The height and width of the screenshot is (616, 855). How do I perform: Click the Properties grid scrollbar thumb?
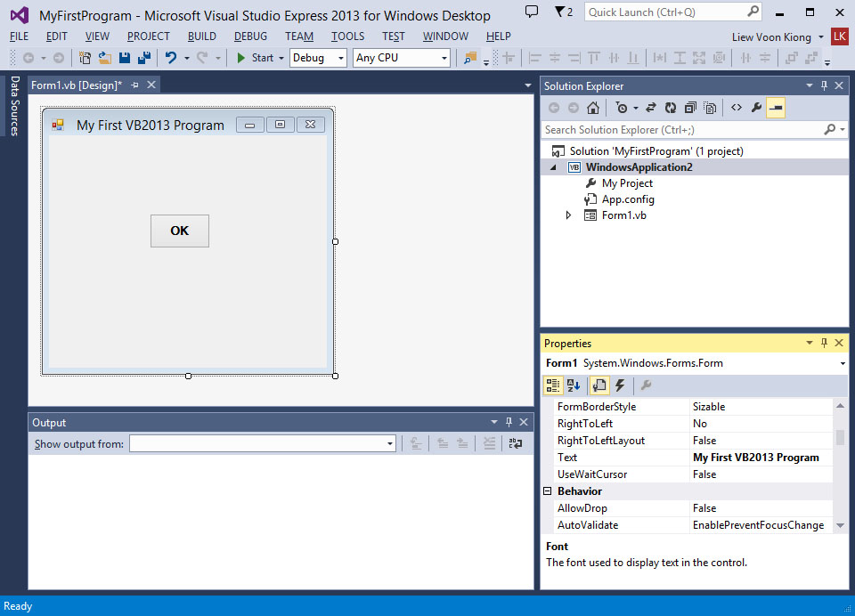[x=840, y=437]
